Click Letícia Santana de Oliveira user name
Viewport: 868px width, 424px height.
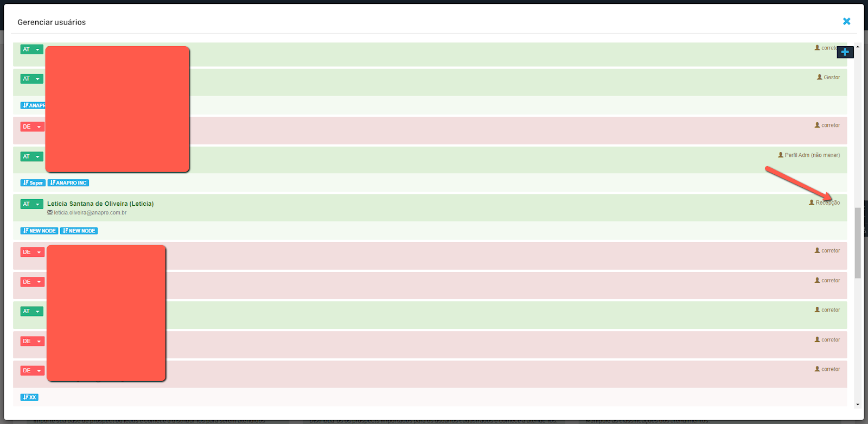(x=100, y=204)
